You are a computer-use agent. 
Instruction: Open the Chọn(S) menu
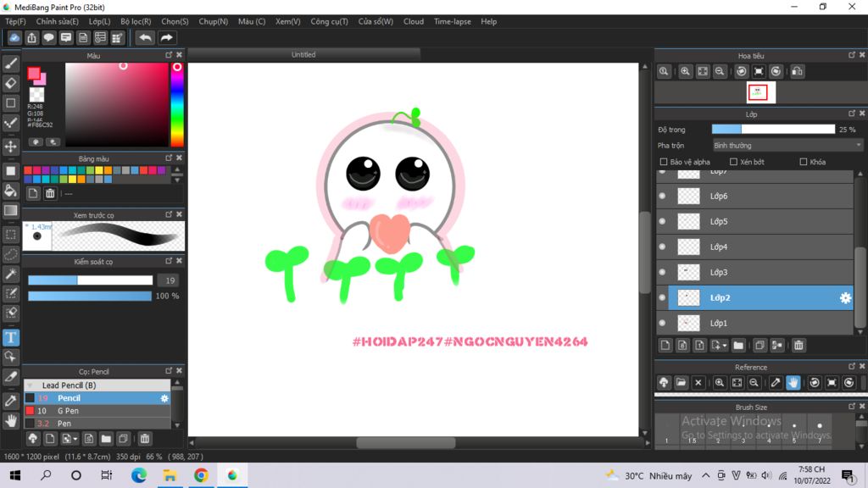click(175, 21)
